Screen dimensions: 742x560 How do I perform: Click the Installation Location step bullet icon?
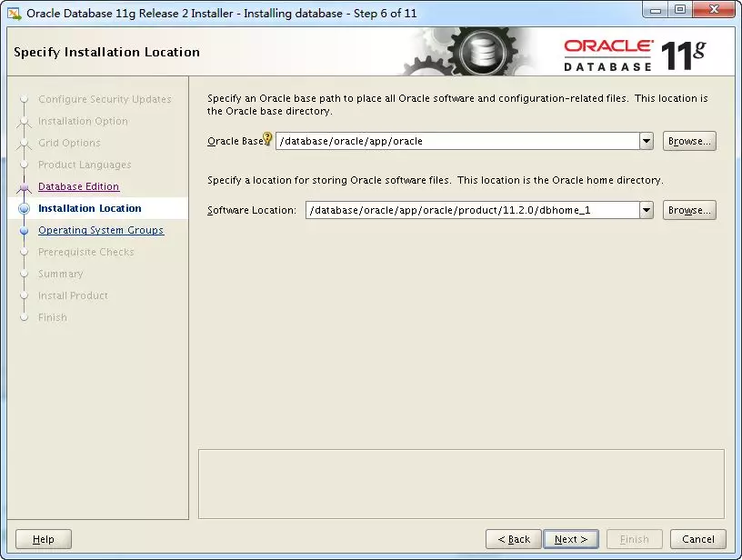25,208
